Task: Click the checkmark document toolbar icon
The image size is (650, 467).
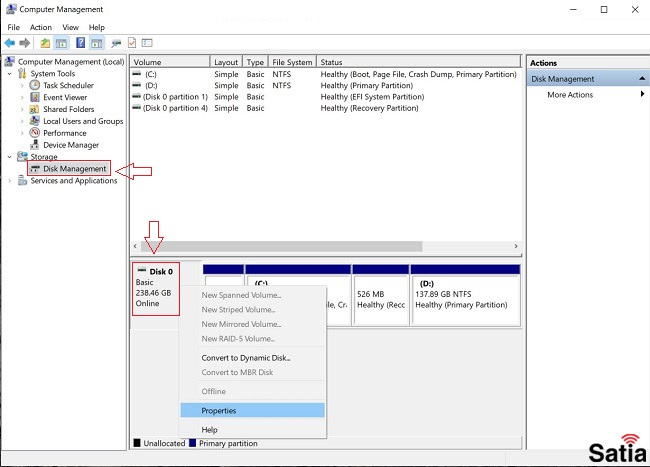Action: point(132,43)
